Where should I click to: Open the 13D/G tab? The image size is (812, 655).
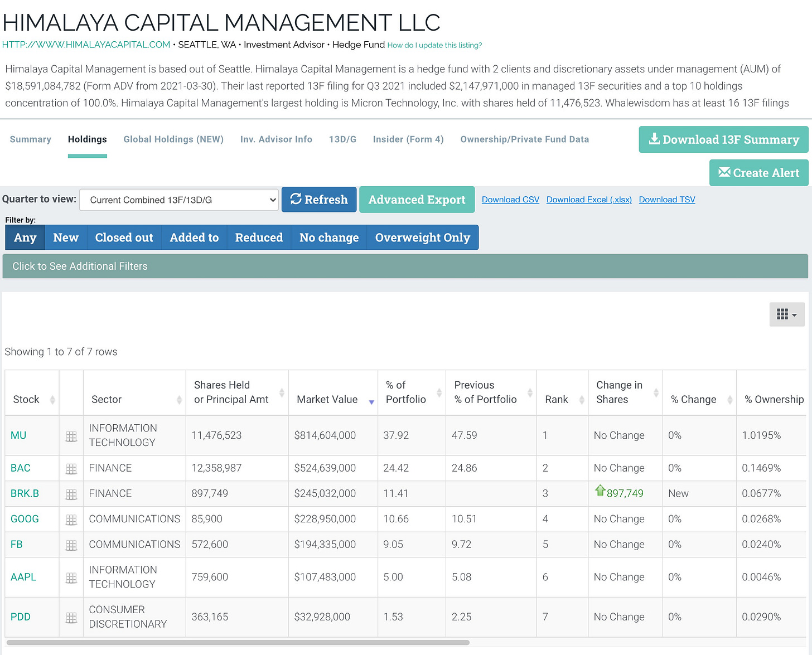tap(342, 139)
